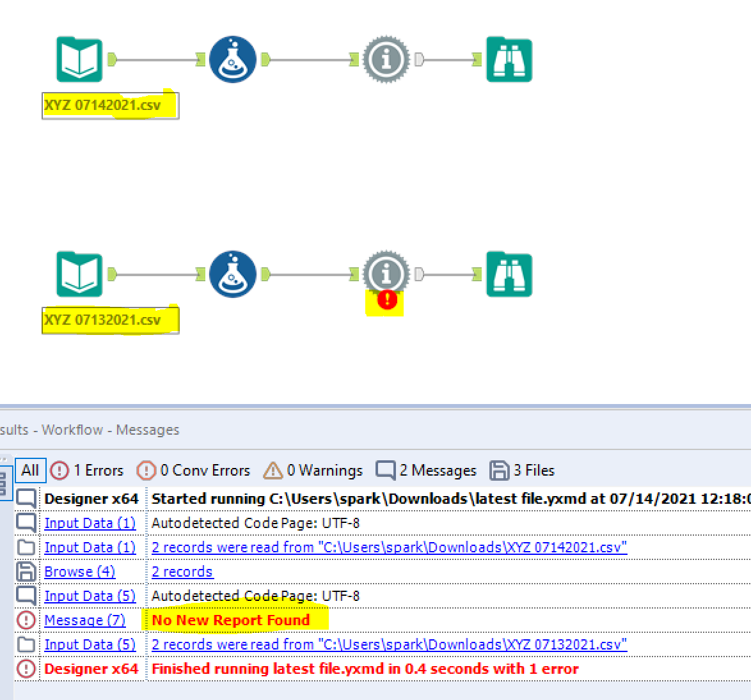Click the Formula tool in the bottom workflow
The image size is (751, 700).
click(x=233, y=274)
